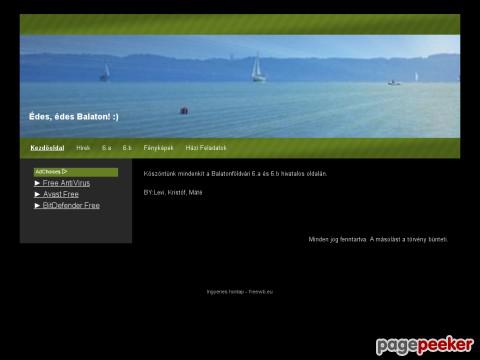Open the Házi Feladatok page
Image resolution: width=480 pixels, height=360 pixels.
coord(206,148)
